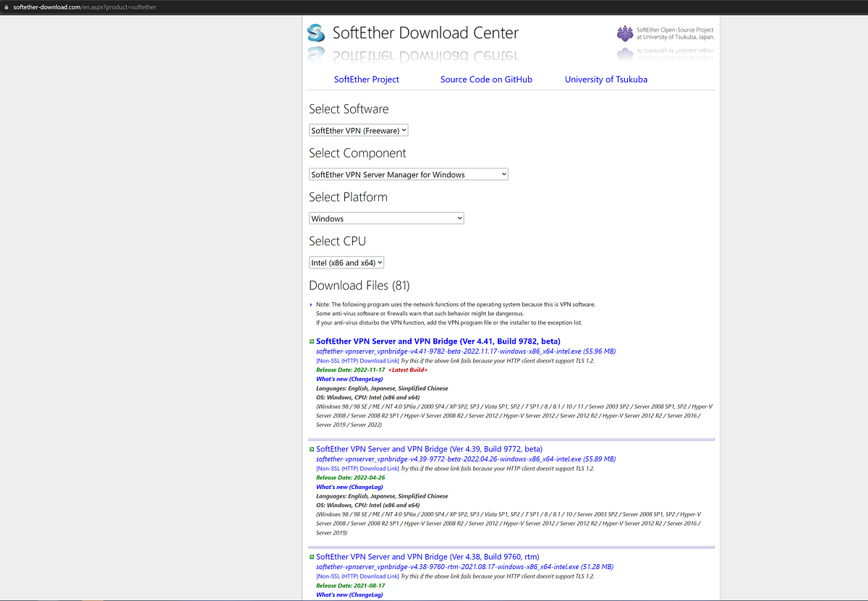Click the Non-SSL HTTP Download Link for Ver 4.38

tap(355, 576)
